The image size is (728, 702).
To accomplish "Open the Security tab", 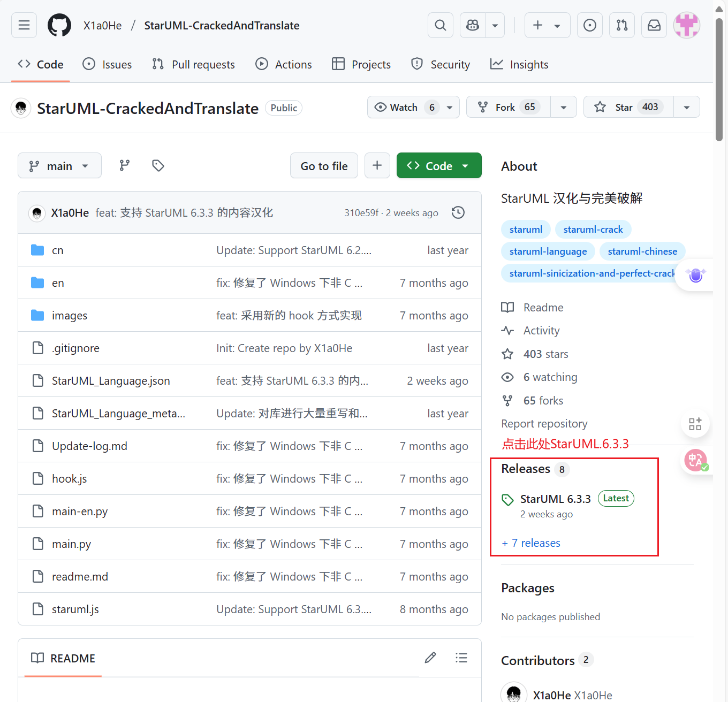I will click(x=441, y=64).
